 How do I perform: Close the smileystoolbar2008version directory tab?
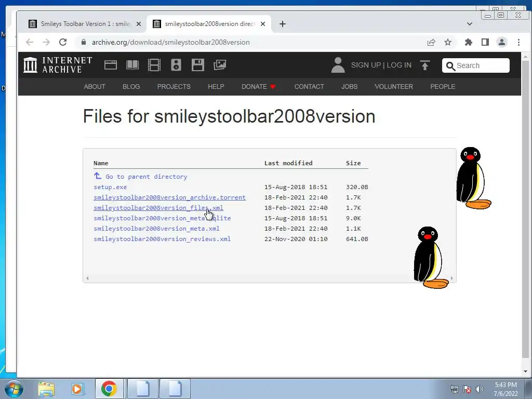click(262, 24)
